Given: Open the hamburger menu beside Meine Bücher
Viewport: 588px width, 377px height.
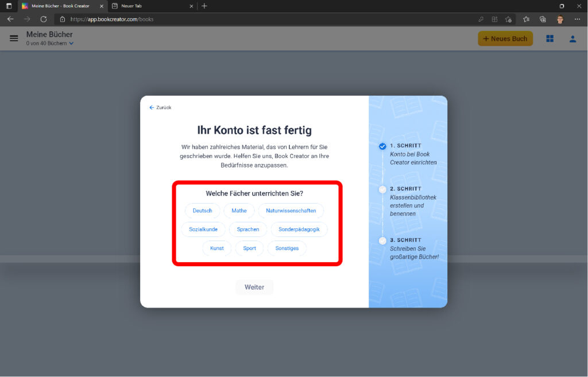Looking at the screenshot, I should click(x=14, y=38).
